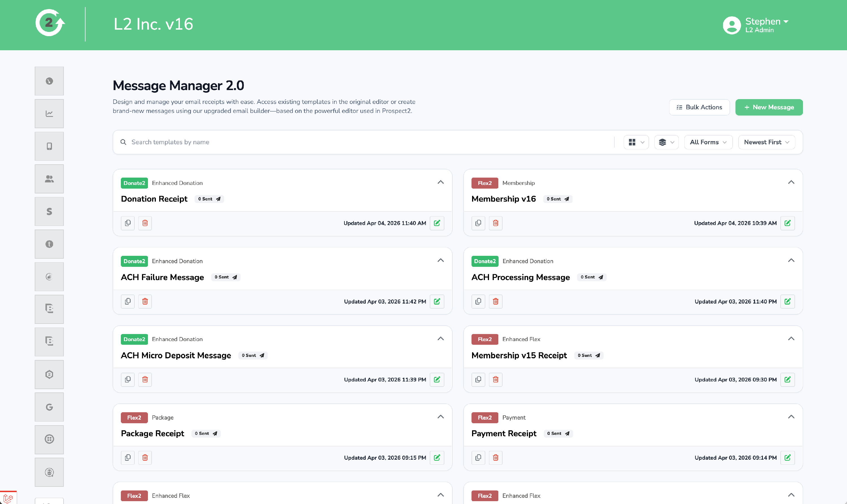Open the Newest First sort dropdown
Viewport: 847px width, 504px height.
click(766, 142)
